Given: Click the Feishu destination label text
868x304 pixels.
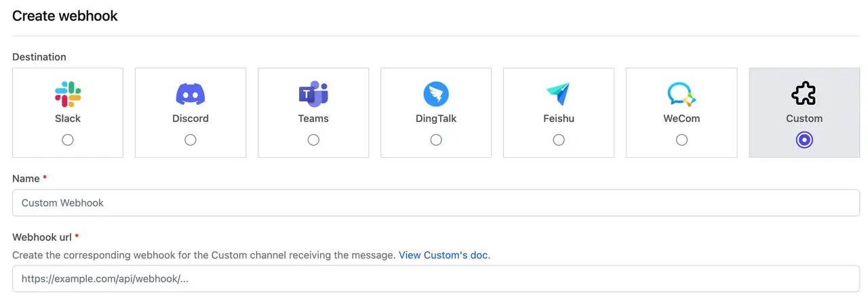Looking at the screenshot, I should (x=559, y=118).
